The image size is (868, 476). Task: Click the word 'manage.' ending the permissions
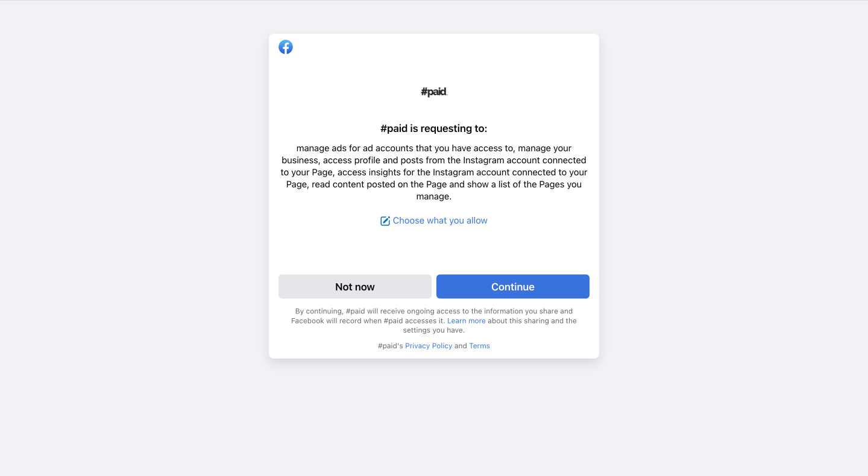pyautogui.click(x=434, y=196)
